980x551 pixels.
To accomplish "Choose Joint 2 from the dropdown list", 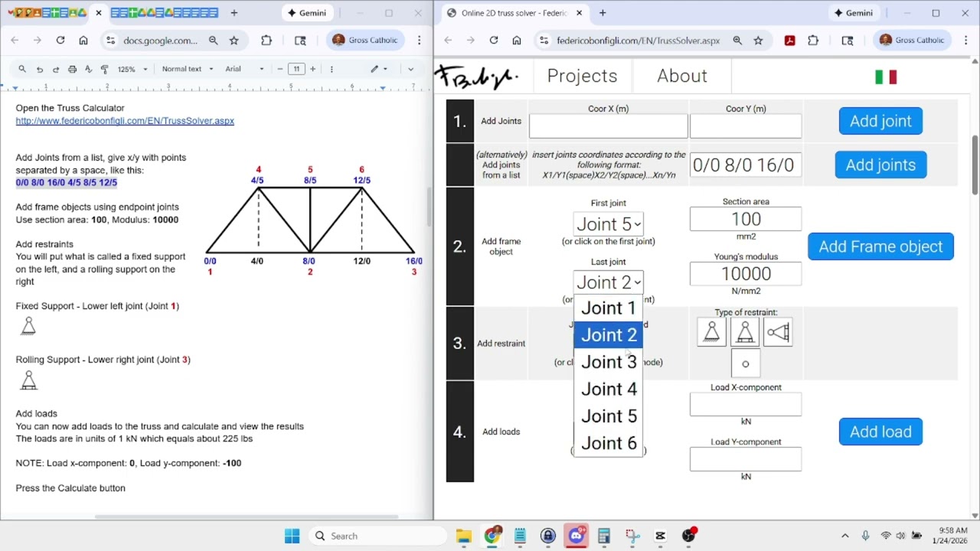I will [609, 334].
